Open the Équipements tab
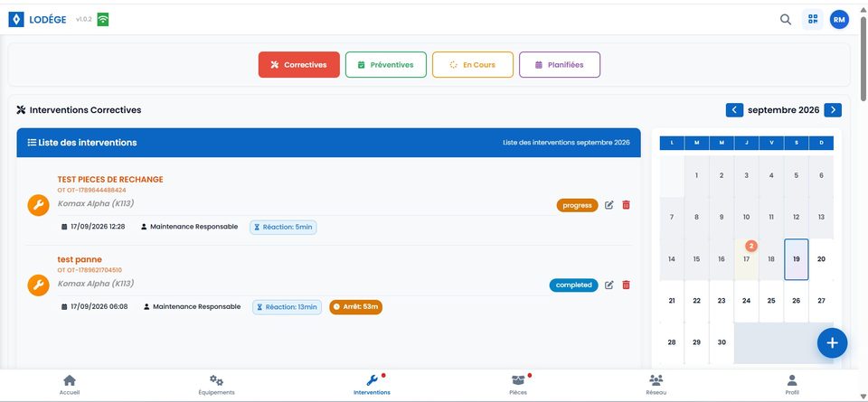 pos(216,385)
